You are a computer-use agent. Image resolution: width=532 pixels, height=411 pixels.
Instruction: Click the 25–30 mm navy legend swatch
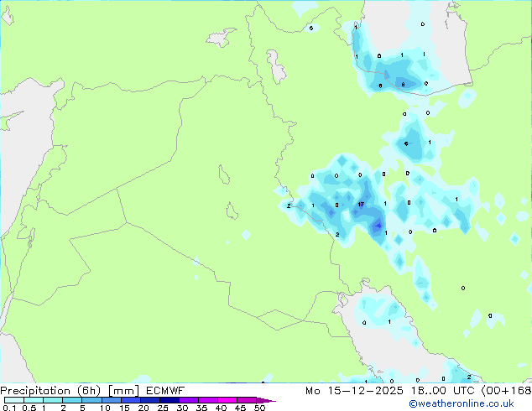(170, 400)
